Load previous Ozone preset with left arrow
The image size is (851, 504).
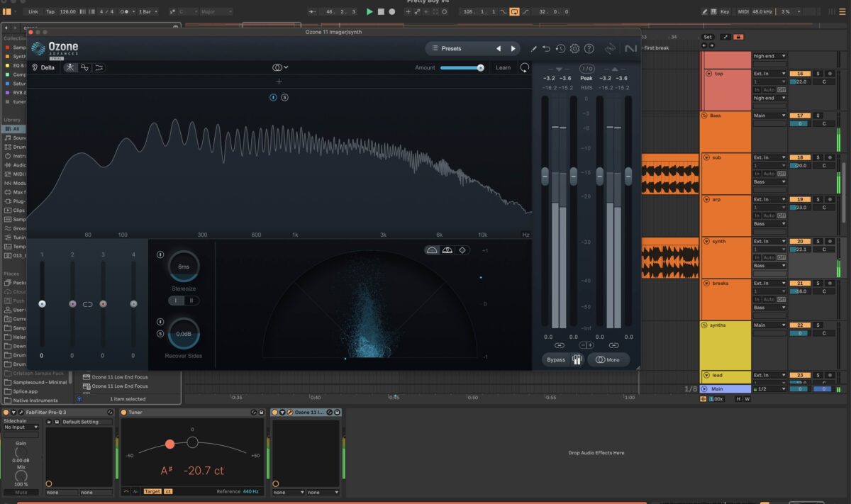click(x=498, y=48)
